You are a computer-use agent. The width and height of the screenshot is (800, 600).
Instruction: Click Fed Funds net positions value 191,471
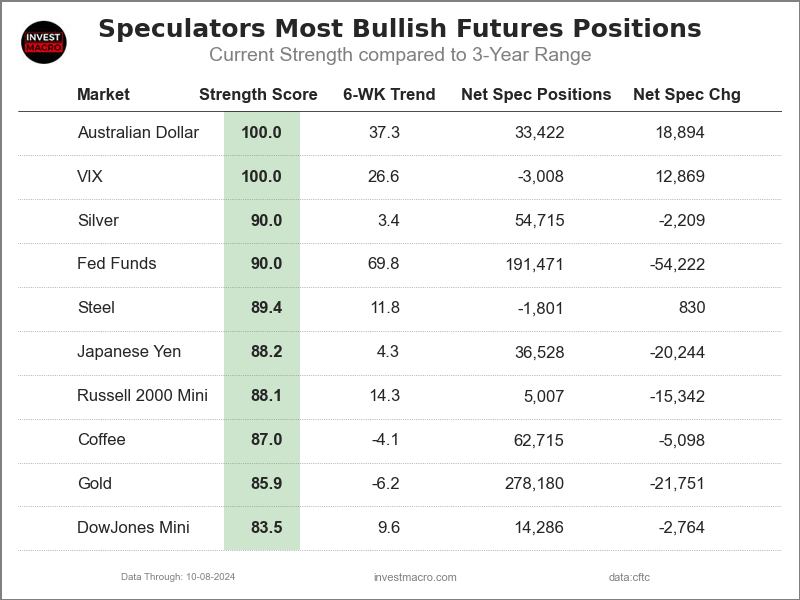coord(535,264)
